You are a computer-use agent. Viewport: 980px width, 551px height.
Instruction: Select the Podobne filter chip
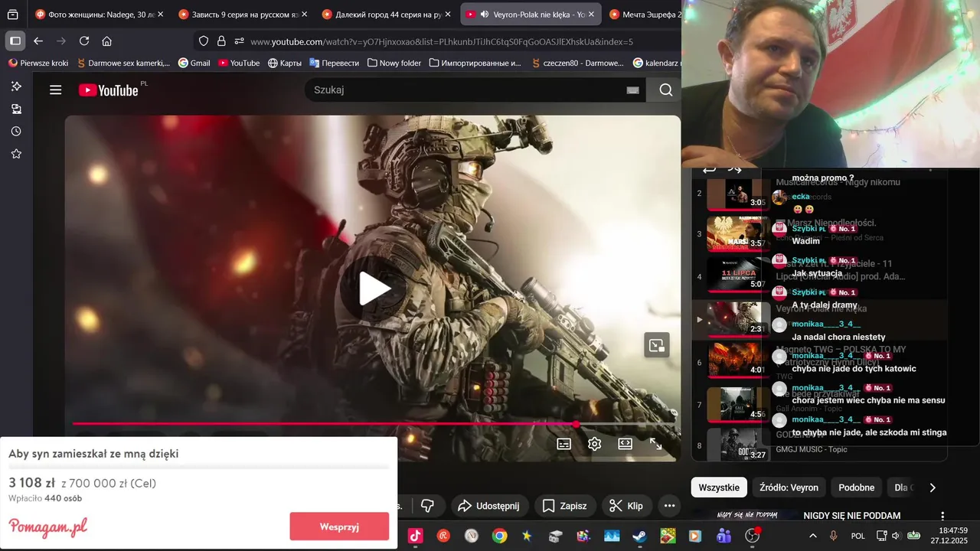856,487
